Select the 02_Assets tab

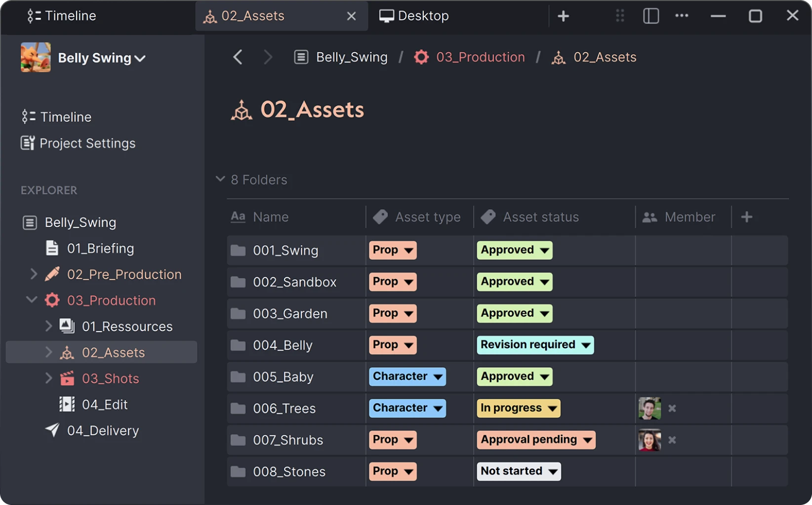252,15
